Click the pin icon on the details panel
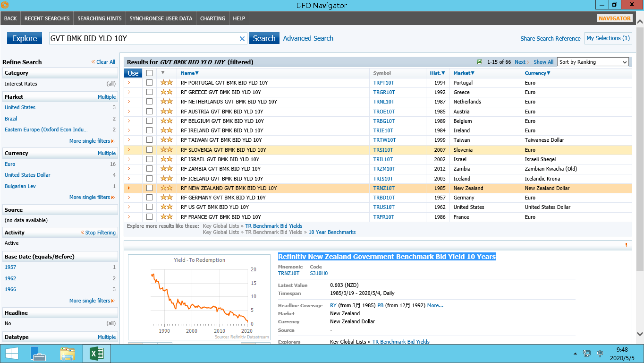The image size is (644, 363). 626,245
